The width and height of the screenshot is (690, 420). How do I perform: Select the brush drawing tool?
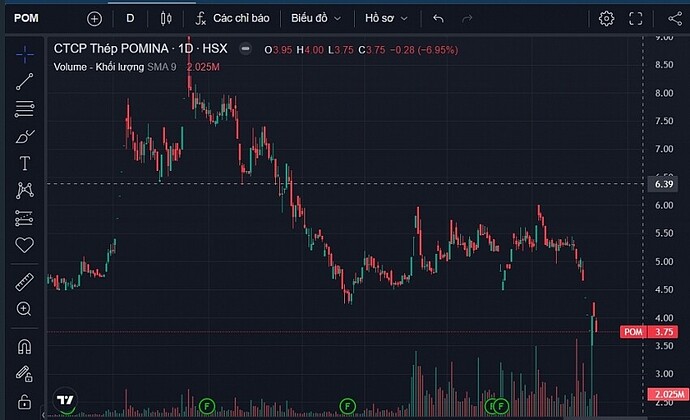tap(25, 136)
